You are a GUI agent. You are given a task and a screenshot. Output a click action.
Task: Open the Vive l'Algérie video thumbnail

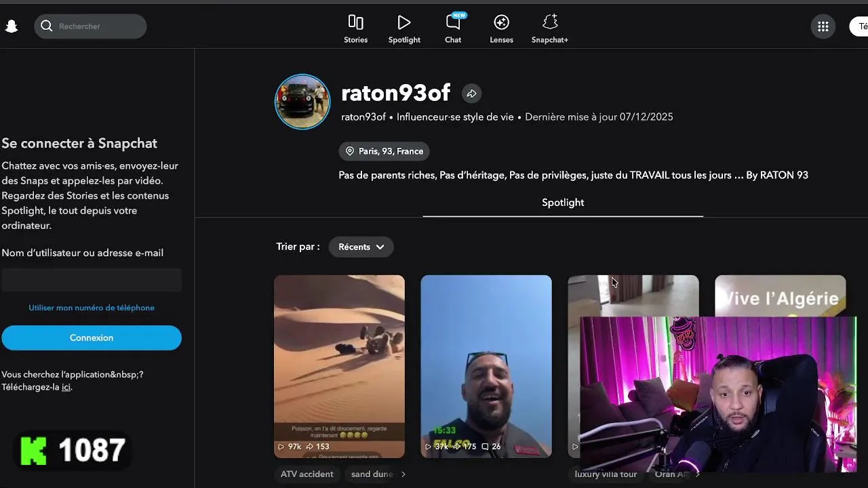point(780,296)
